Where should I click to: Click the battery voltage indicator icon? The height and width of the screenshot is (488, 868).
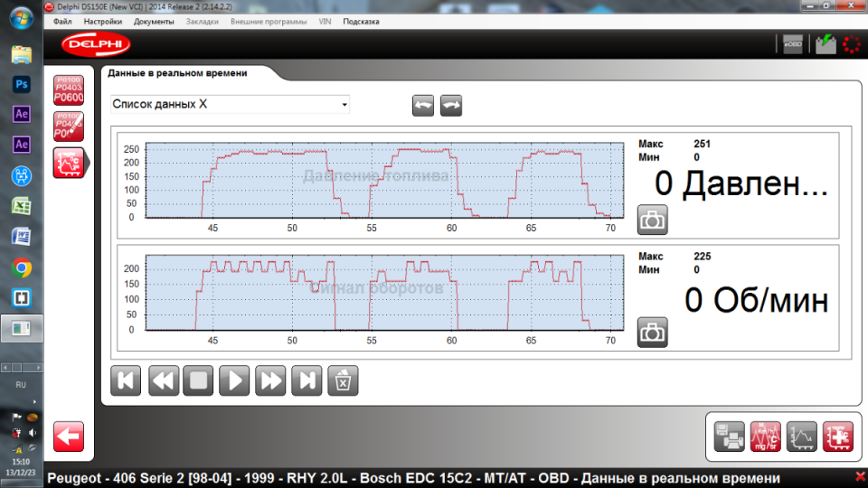click(x=825, y=44)
